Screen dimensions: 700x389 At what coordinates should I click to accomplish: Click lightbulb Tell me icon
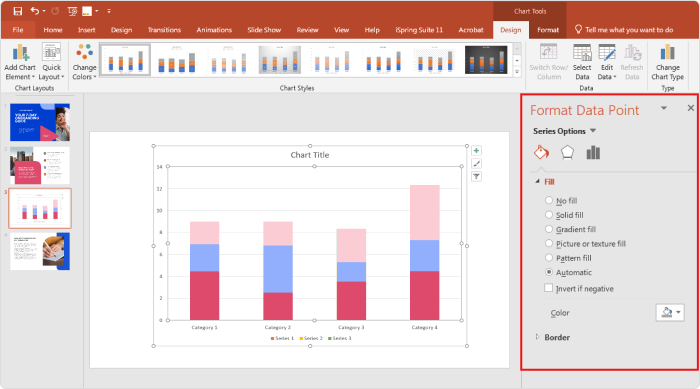pos(578,29)
